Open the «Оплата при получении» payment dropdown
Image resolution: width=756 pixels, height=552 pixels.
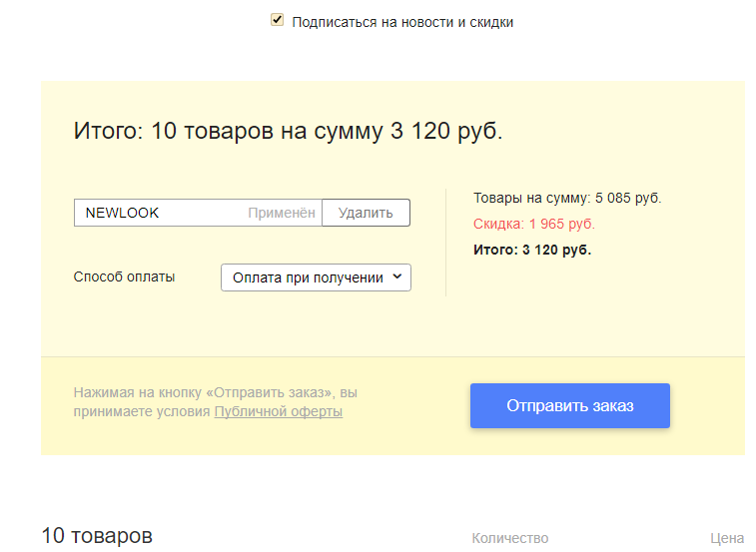click(x=308, y=277)
